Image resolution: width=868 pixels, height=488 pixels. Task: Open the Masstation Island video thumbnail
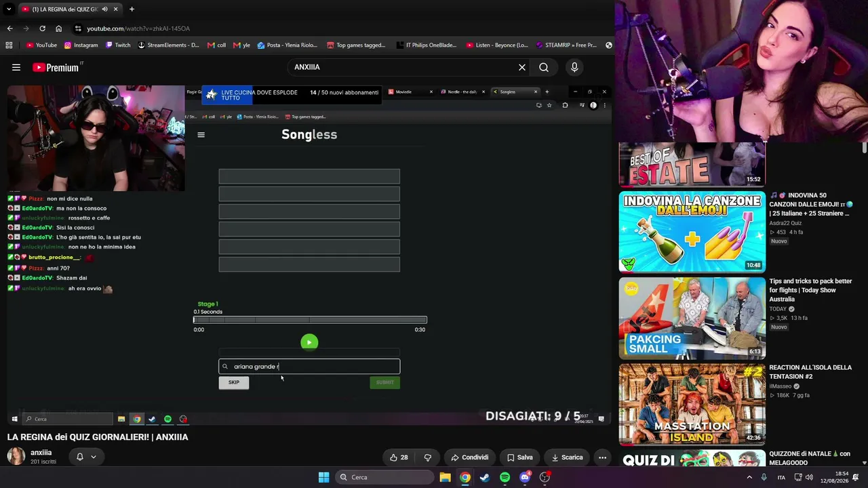(x=692, y=405)
